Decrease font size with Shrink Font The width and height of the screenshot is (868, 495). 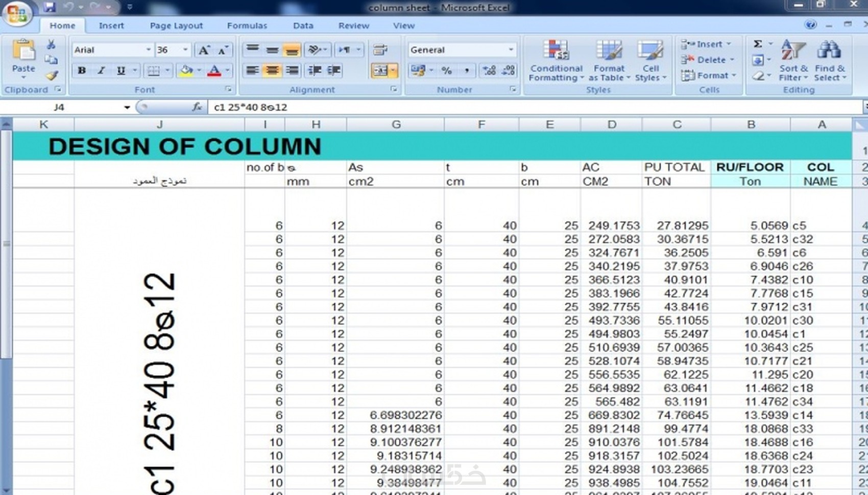point(223,50)
